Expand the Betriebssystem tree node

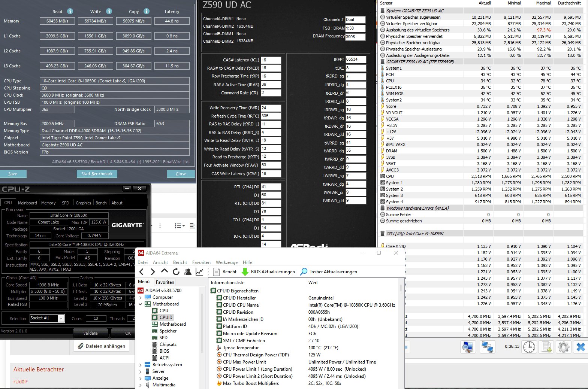(141, 365)
